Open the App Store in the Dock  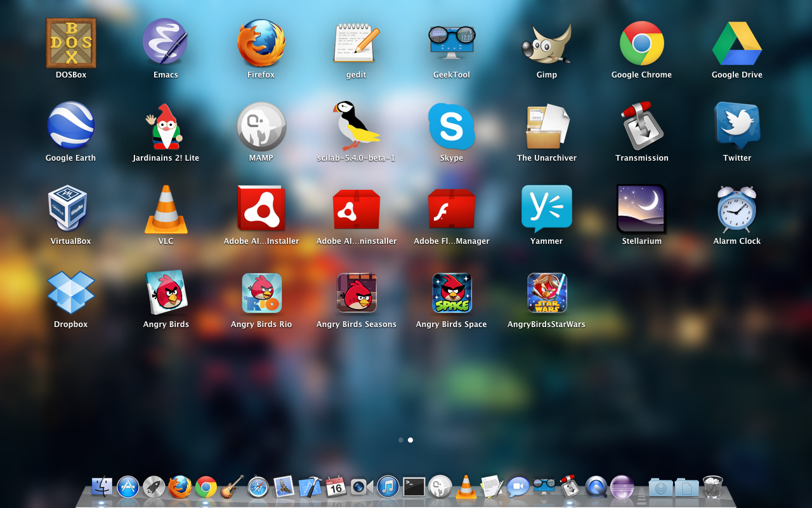tap(128, 487)
